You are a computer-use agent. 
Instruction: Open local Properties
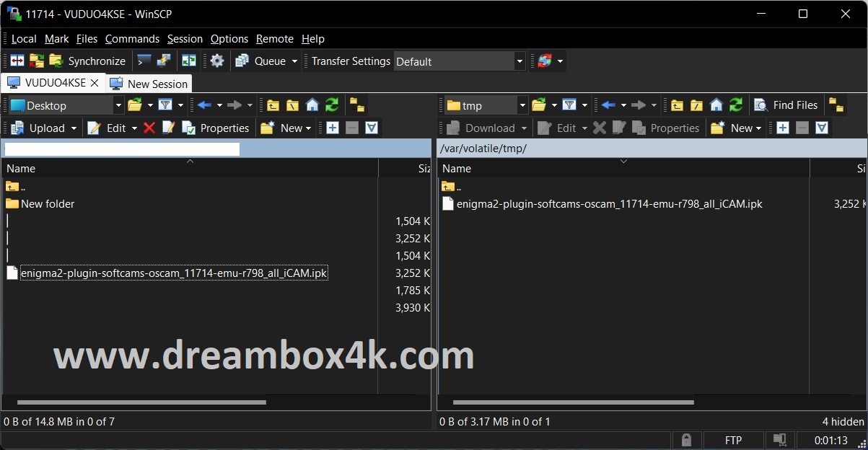pyautogui.click(x=216, y=128)
